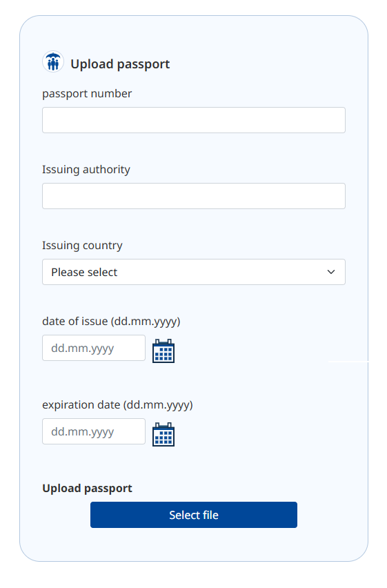Image resolution: width=387 pixels, height=588 pixels.
Task: Click the dd.mm.yyyy placeholder in date of issue
Action: 83,349
